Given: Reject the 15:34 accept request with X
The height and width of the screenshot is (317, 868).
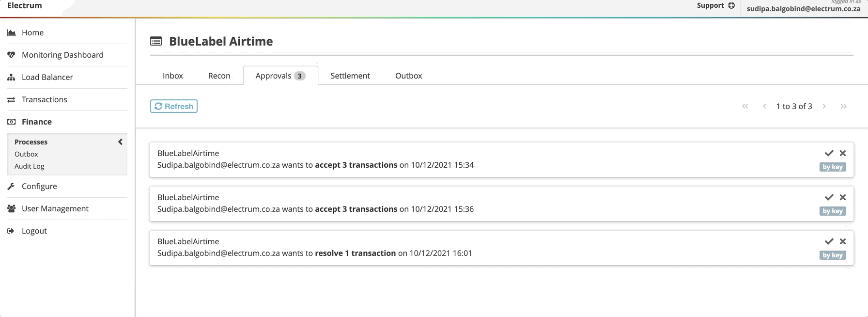Looking at the screenshot, I should pyautogui.click(x=843, y=153).
